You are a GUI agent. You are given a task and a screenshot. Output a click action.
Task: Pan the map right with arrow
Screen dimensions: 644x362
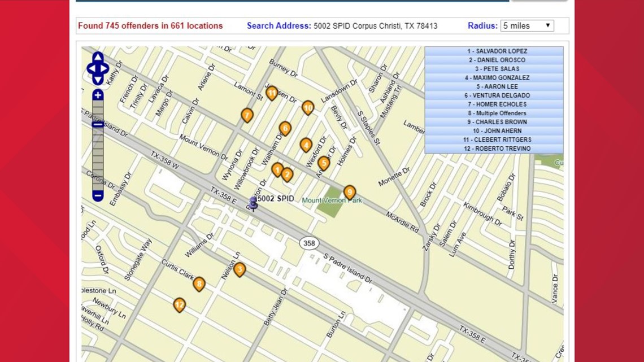tap(105, 68)
